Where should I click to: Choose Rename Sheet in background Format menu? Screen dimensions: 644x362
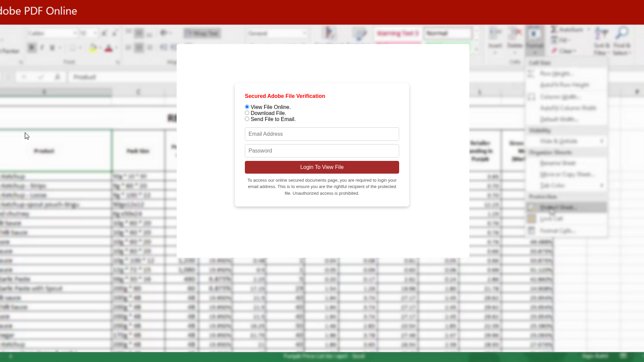pyautogui.click(x=567, y=163)
